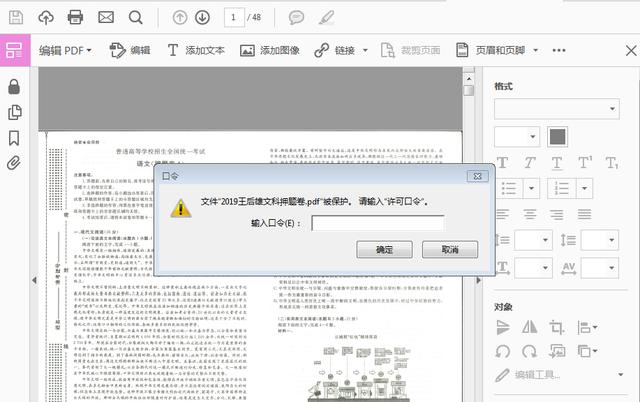Click the 输入口令 password input field
The image size is (640, 402).
tap(378, 223)
